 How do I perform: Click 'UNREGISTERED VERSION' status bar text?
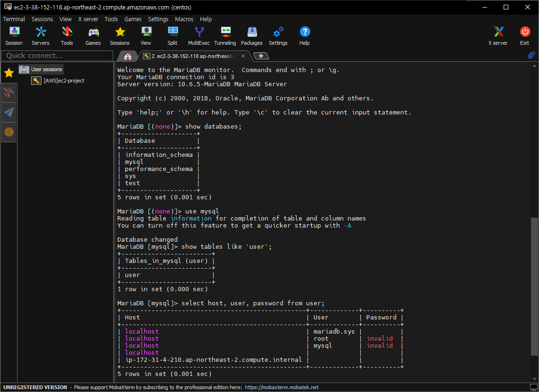pos(35,387)
